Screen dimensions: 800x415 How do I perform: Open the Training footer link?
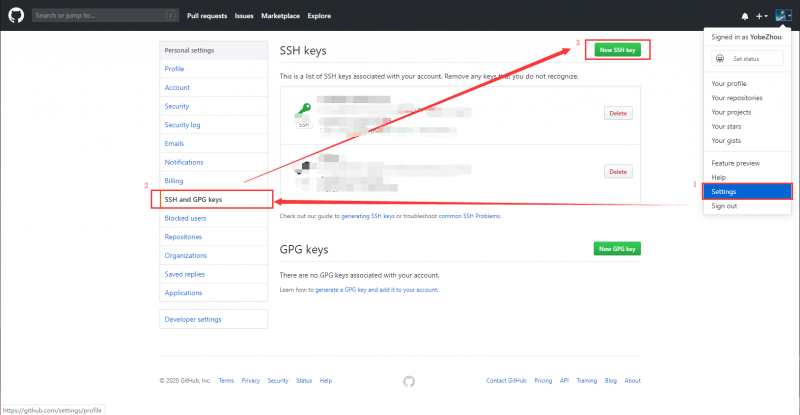(x=587, y=381)
